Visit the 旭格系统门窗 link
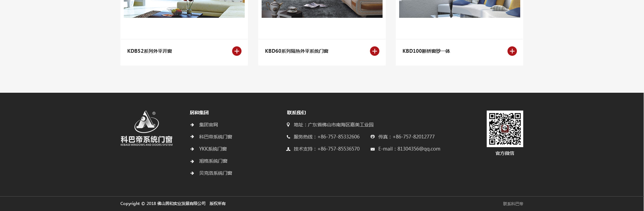 213,161
